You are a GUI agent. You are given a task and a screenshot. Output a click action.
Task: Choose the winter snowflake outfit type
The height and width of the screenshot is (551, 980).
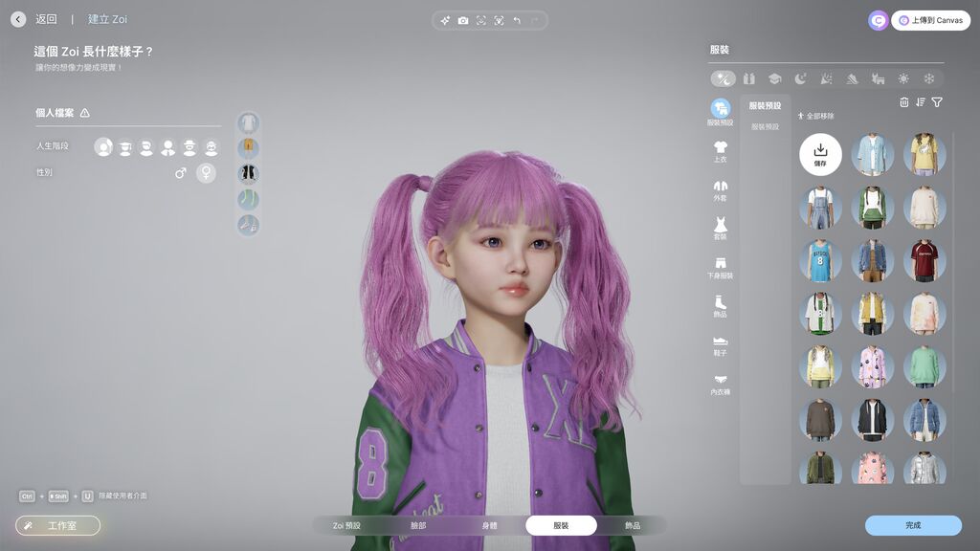click(928, 78)
